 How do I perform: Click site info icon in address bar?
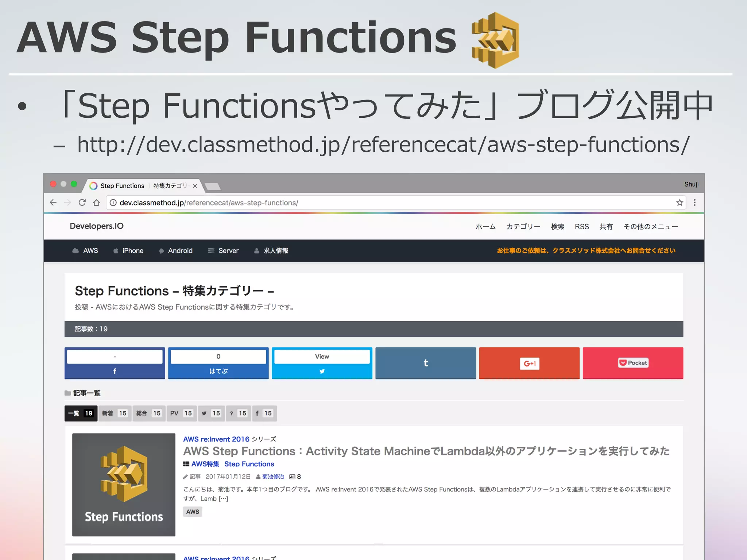113,203
